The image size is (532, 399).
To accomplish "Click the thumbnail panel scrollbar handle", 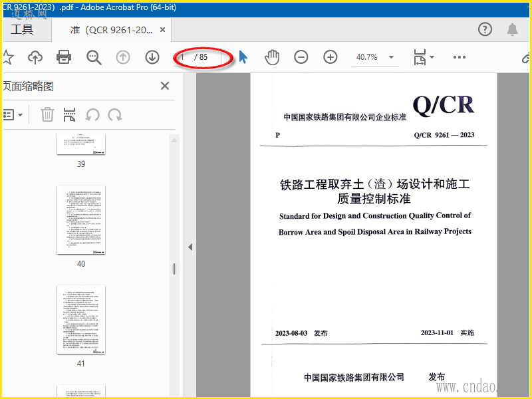I will pos(174,269).
